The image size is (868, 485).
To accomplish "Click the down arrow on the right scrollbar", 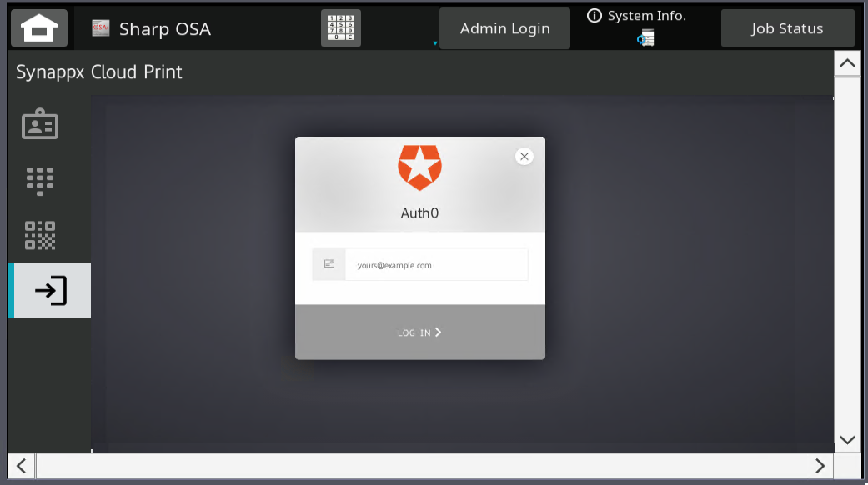I will pyautogui.click(x=846, y=439).
